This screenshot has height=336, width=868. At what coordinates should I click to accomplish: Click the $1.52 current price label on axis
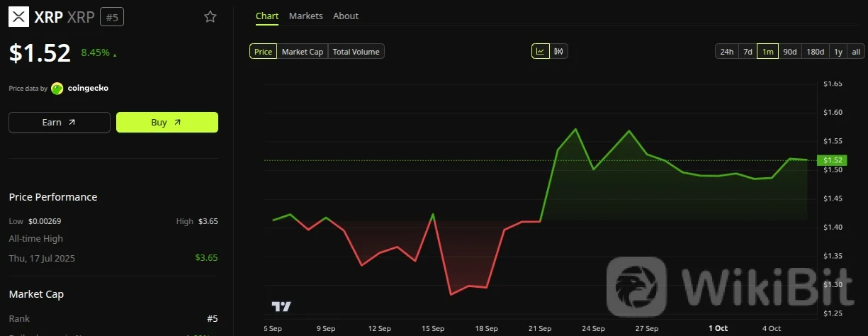pyautogui.click(x=832, y=160)
